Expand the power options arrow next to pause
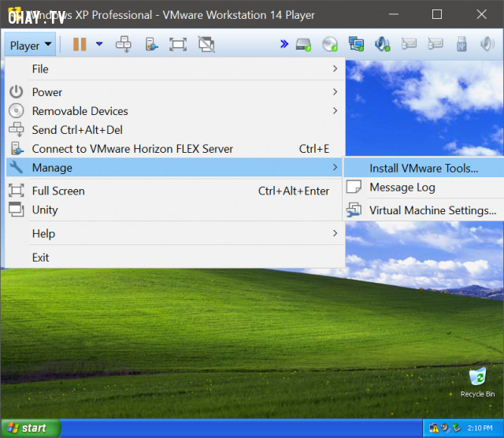 point(99,44)
